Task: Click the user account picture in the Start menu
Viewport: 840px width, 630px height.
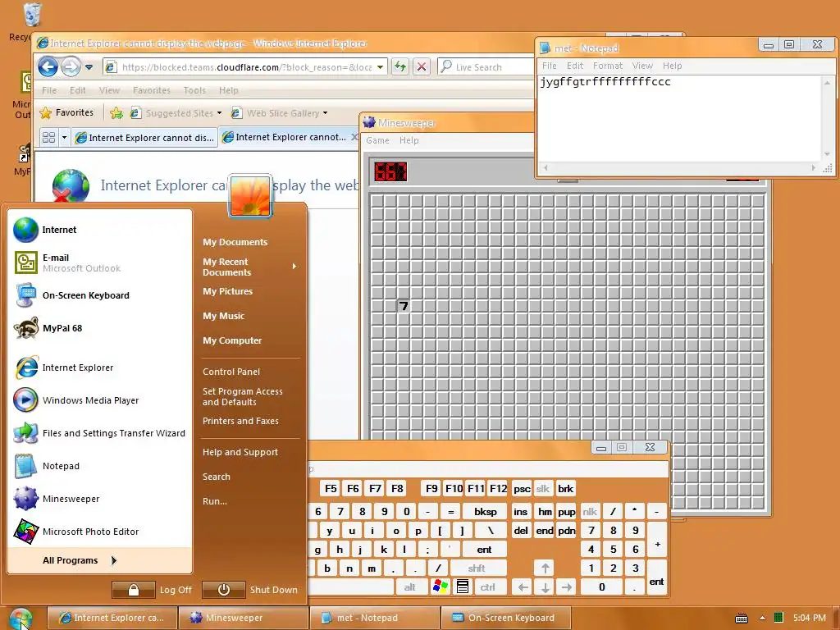Action: pos(250,196)
